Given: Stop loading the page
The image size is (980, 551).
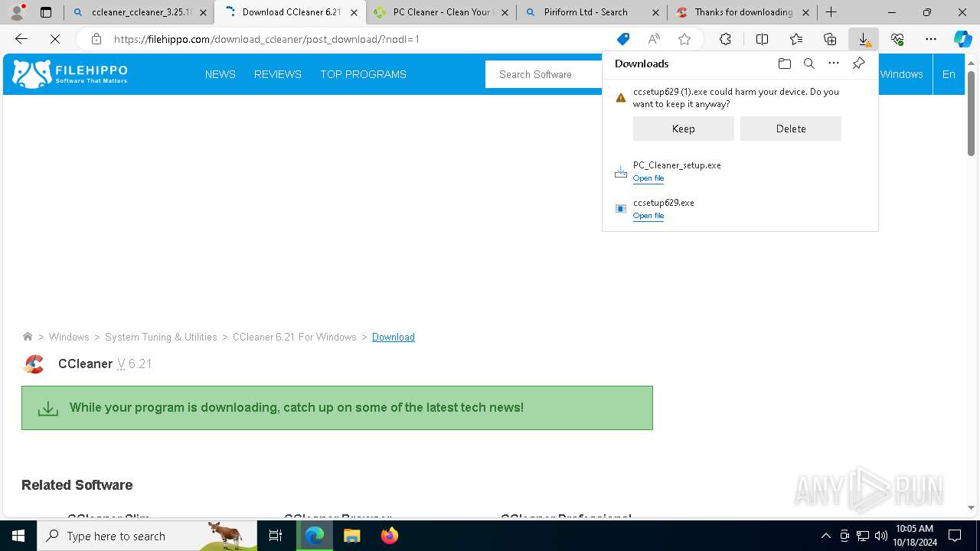Looking at the screenshot, I should click(54, 39).
